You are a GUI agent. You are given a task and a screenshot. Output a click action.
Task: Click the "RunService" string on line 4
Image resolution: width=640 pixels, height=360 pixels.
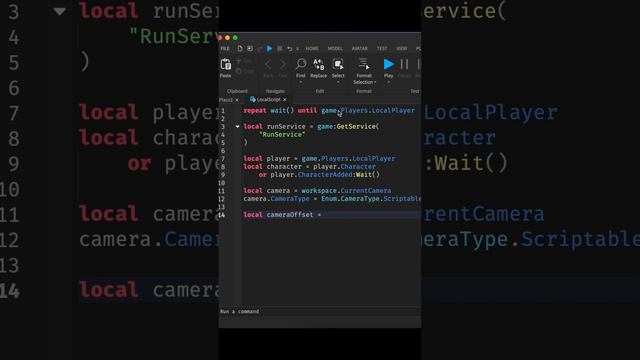(282, 134)
